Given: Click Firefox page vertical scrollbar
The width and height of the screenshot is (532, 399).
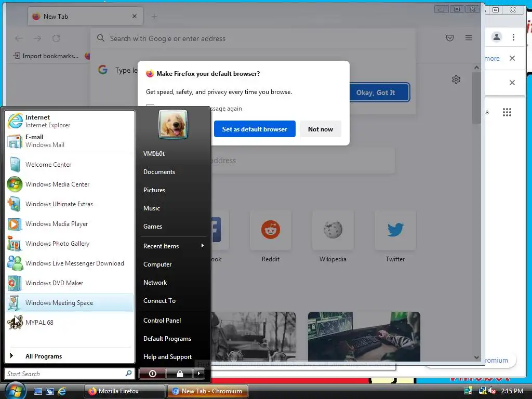Looking at the screenshot, I should click(476, 98).
